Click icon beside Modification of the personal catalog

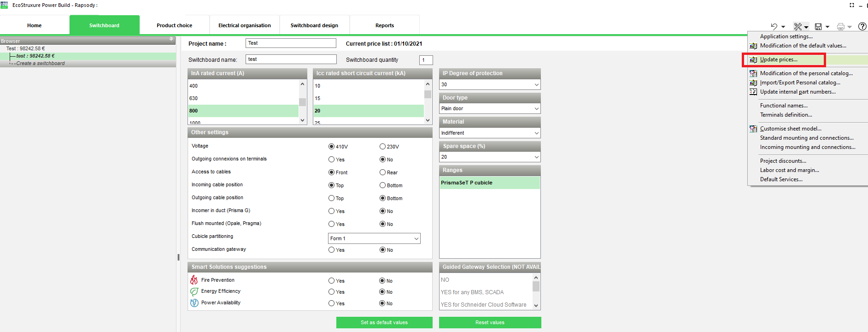point(753,73)
